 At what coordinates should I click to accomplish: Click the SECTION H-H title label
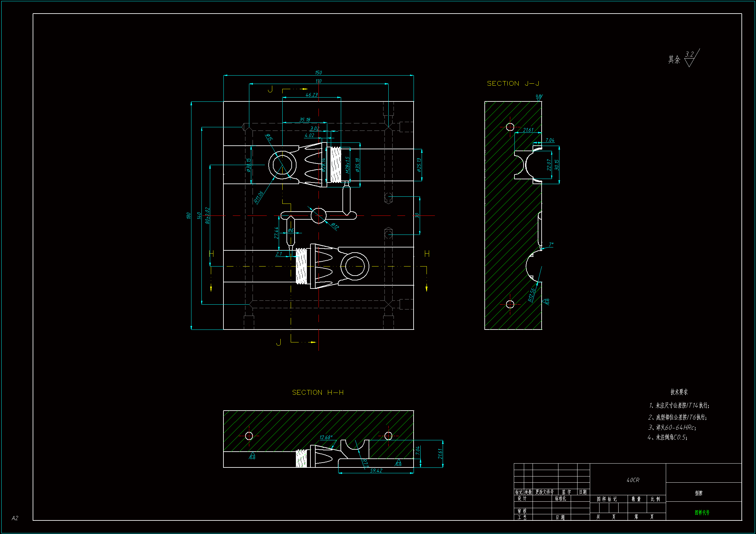318,393
